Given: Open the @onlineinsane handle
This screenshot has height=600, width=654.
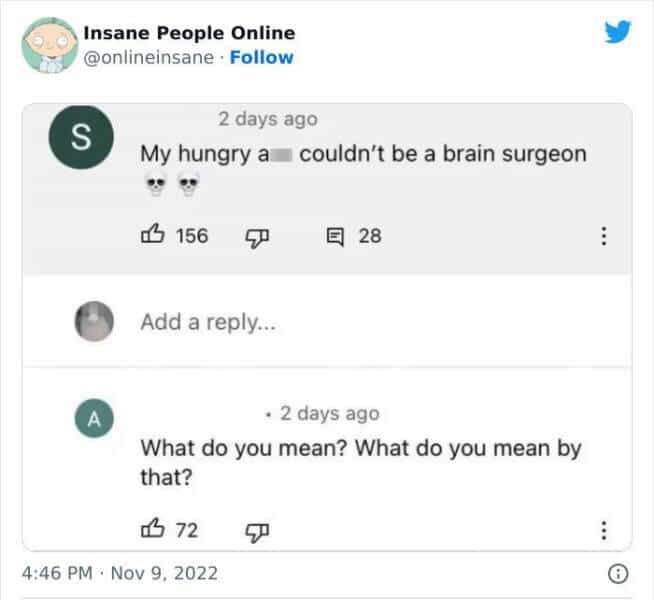Looking at the screenshot, I should (148, 57).
